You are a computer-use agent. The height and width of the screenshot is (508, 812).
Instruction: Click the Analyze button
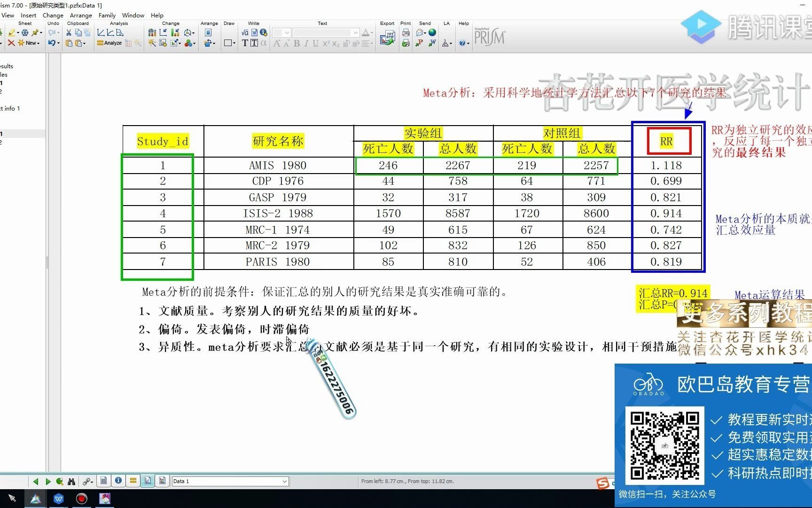pos(109,43)
